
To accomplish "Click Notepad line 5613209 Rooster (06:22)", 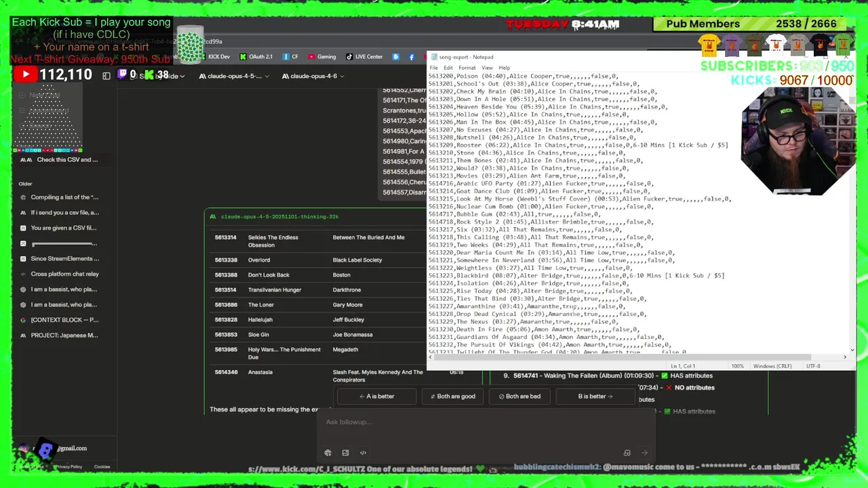I will 578,145.
